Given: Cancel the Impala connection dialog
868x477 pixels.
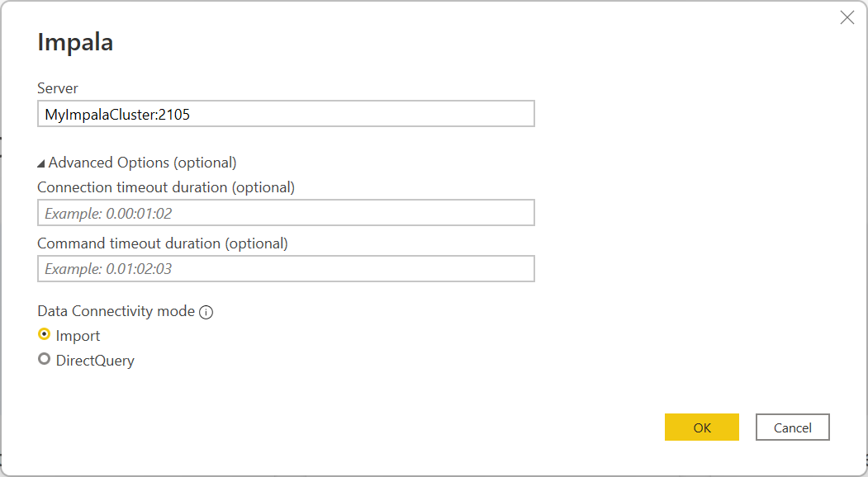Looking at the screenshot, I should point(792,427).
